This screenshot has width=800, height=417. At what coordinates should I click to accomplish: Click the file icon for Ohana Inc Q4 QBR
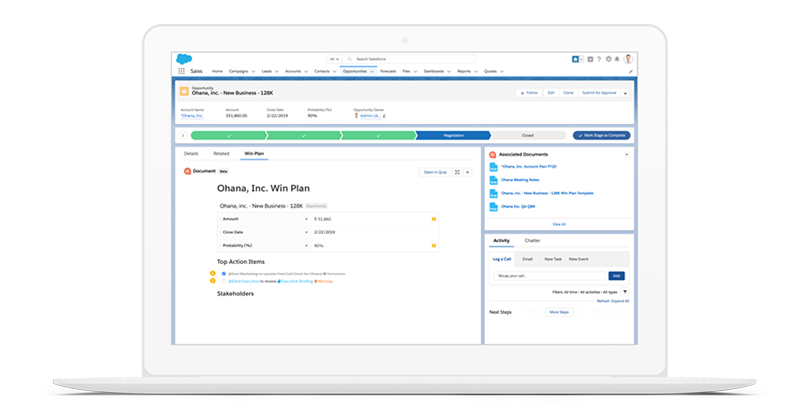click(493, 207)
